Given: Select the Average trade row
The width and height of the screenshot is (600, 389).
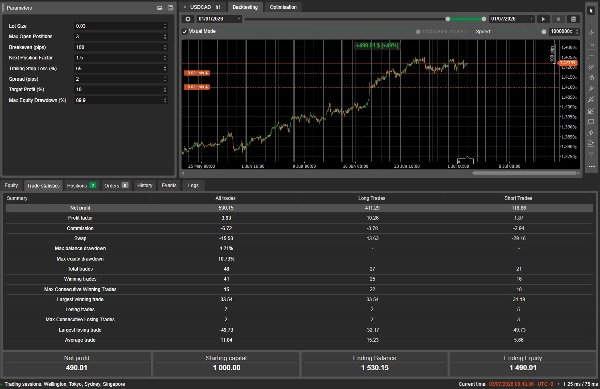Looking at the screenshot, I should pos(299,340).
